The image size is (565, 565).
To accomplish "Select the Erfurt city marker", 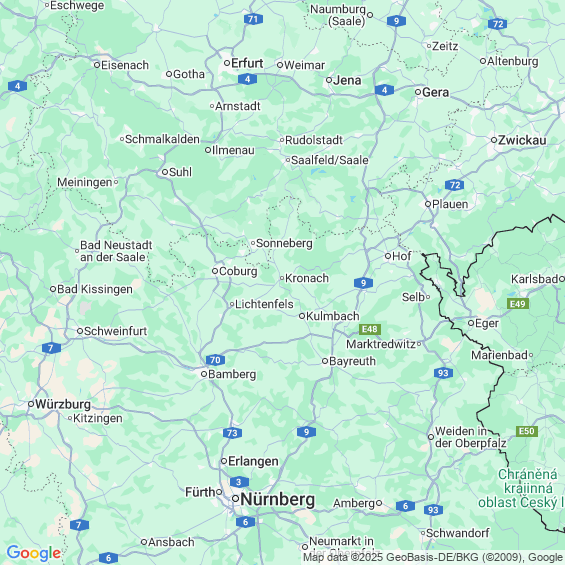I will (227, 63).
